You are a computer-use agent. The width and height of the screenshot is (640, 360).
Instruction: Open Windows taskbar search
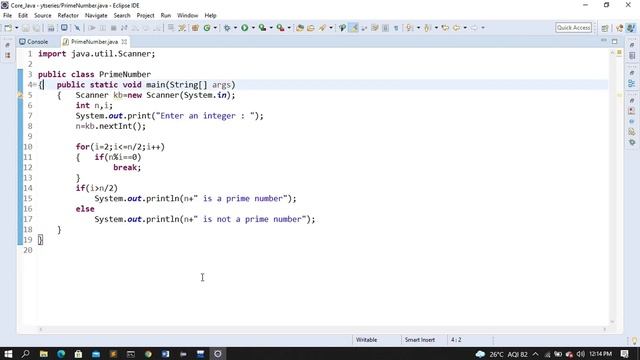point(25,354)
